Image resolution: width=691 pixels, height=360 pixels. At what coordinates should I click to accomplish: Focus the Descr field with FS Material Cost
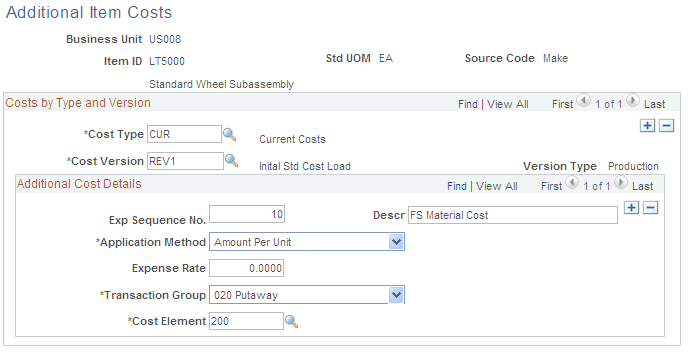pyautogui.click(x=513, y=215)
